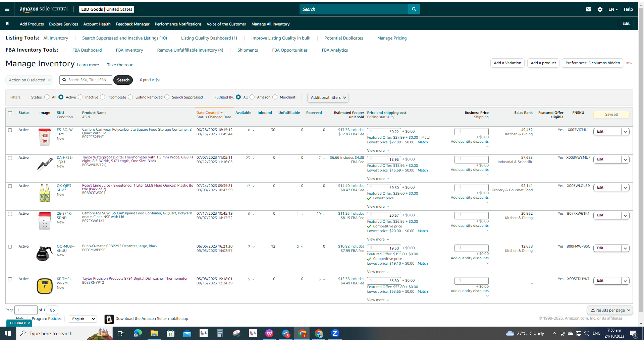Viewport: 644px width, 340px height.
Task: Open Edit dropdown arrow for Taylor Dishwasher Thermometer
Action: (x=625, y=281)
